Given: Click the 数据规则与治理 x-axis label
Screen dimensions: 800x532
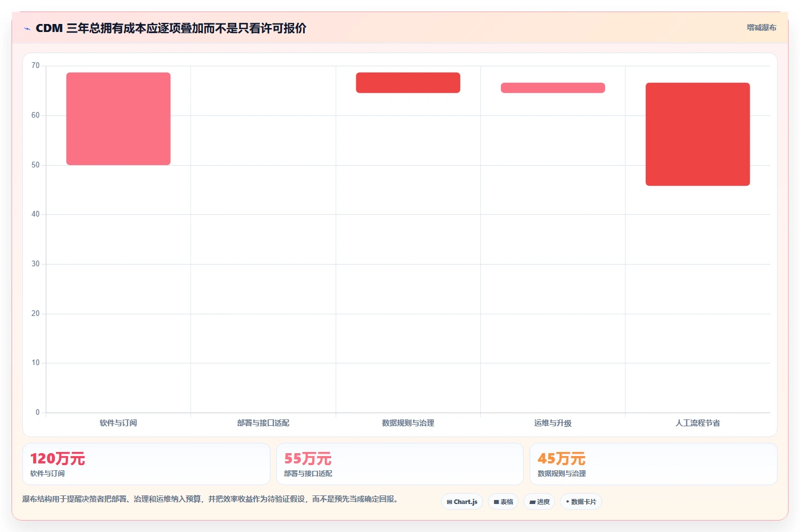Looking at the screenshot, I should 408,423.
